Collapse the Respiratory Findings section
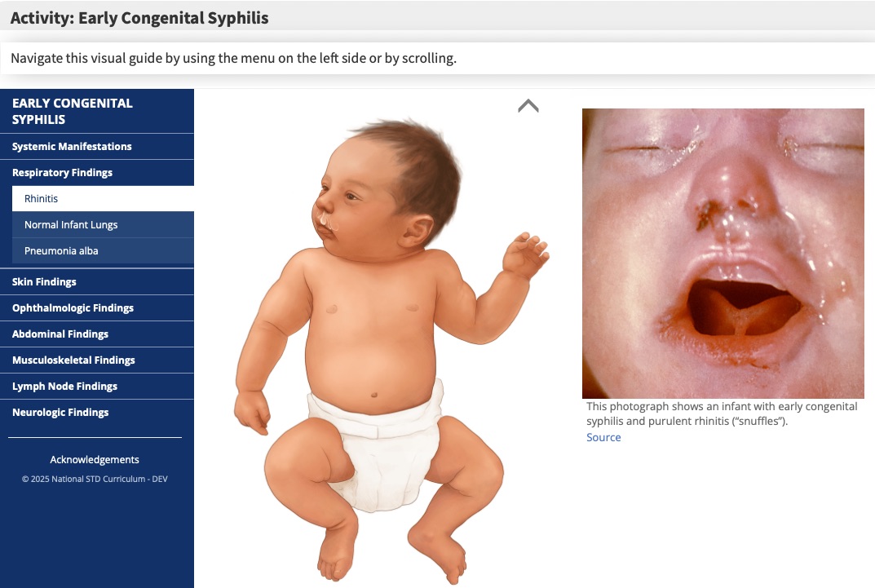The width and height of the screenshot is (875, 588). (97, 173)
